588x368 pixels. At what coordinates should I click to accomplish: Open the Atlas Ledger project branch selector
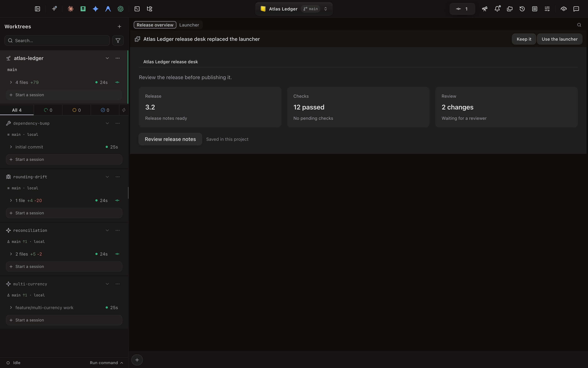(294, 9)
